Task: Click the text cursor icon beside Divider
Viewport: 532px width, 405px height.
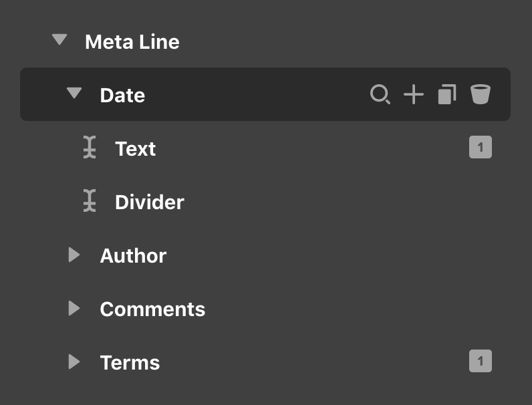Action: click(x=90, y=200)
